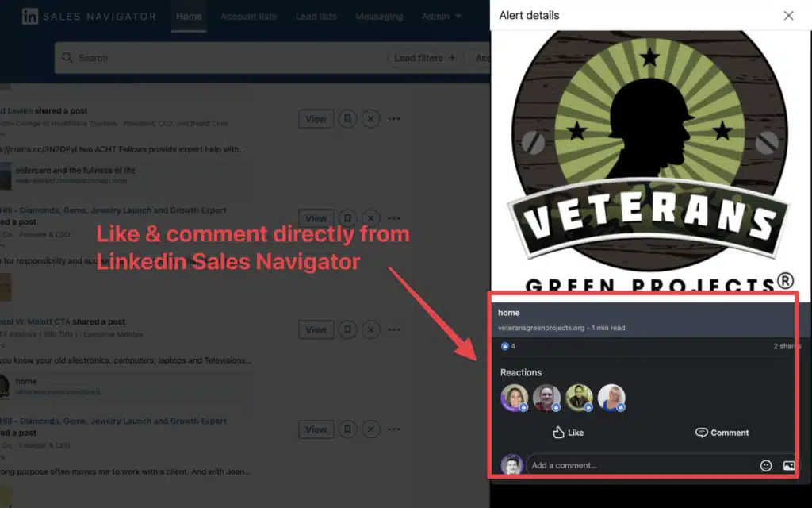
Task: Click your profile avatar beside comment box
Action: click(x=511, y=465)
